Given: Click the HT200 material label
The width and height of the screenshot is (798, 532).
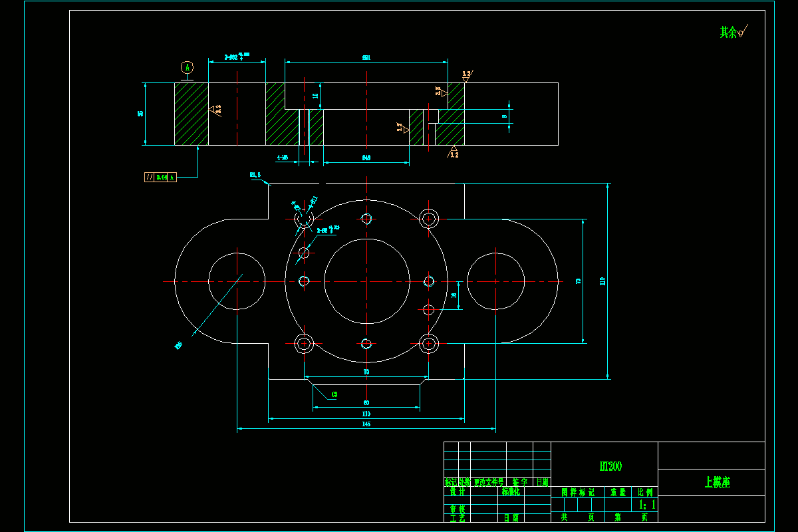Looking at the screenshot, I should (x=610, y=467).
